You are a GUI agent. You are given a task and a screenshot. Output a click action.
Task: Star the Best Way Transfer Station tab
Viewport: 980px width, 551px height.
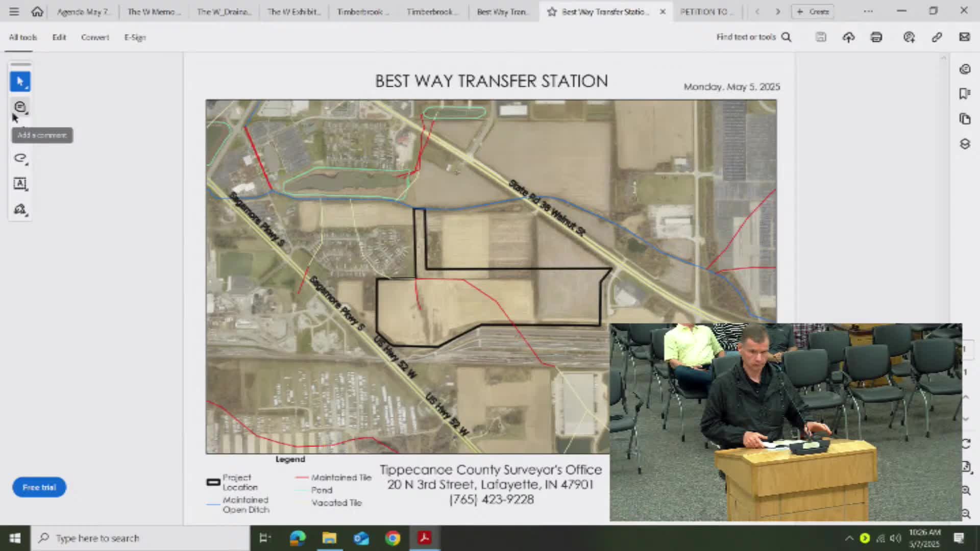pyautogui.click(x=552, y=12)
